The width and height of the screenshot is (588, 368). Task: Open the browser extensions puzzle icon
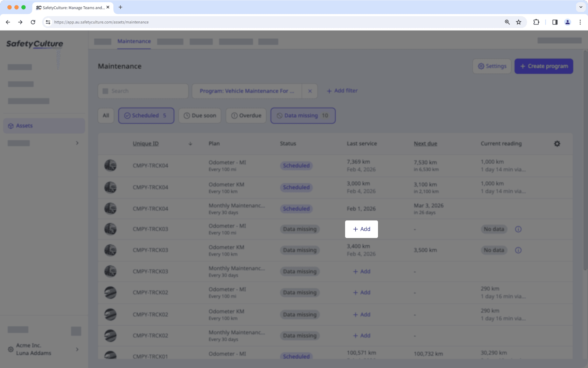point(536,22)
